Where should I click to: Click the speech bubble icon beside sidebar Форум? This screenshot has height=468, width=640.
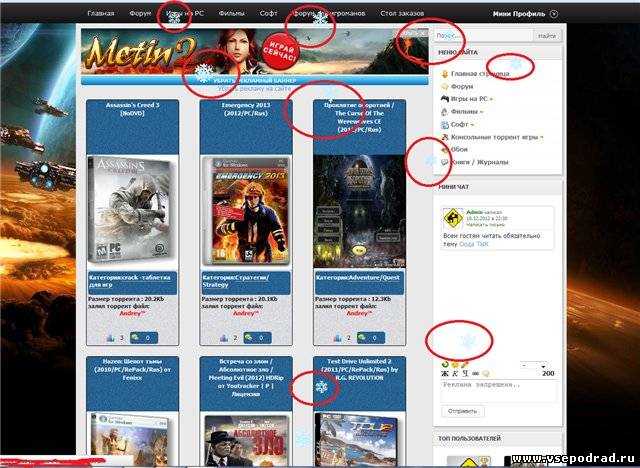[x=445, y=87]
